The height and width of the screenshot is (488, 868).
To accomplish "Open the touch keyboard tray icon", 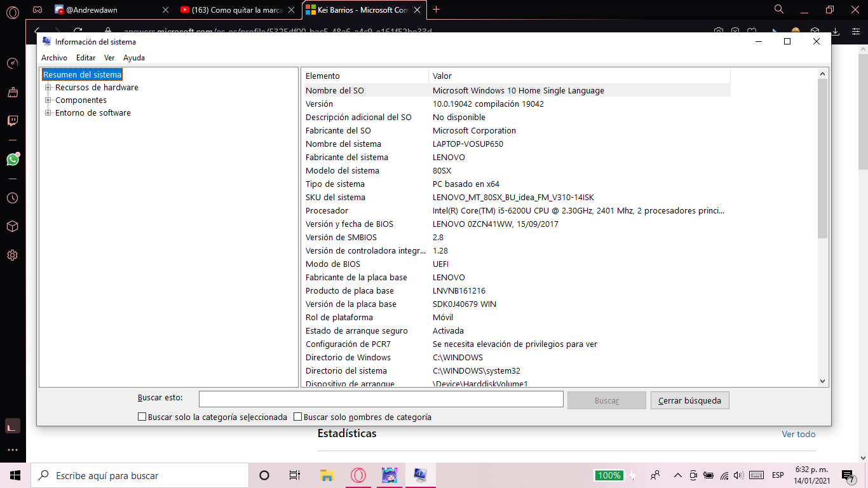I will point(756,475).
